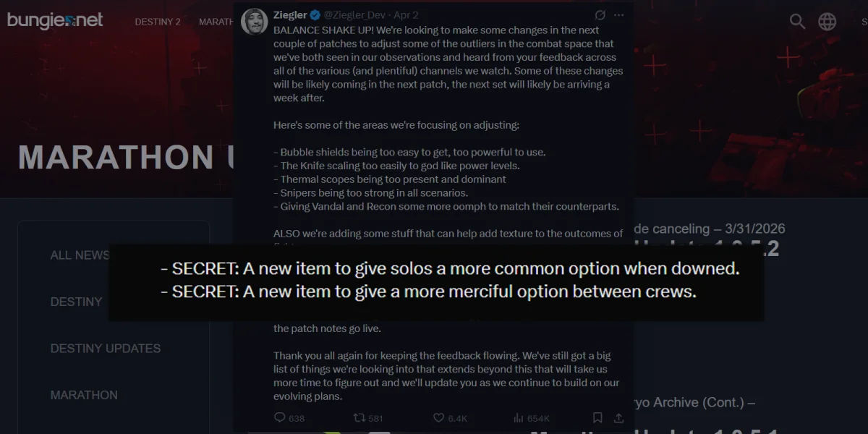Viewport: 868px width, 434px height.
Task: View the post's 654K analytics
Action: pyautogui.click(x=520, y=418)
